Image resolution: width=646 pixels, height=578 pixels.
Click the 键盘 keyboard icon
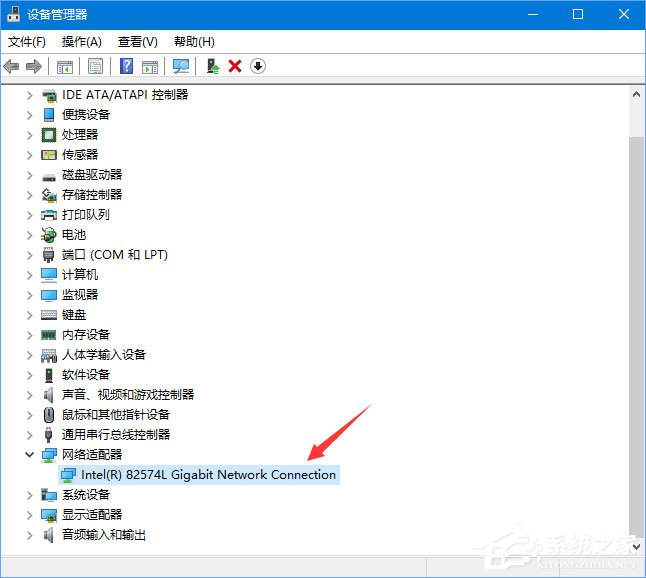click(49, 315)
